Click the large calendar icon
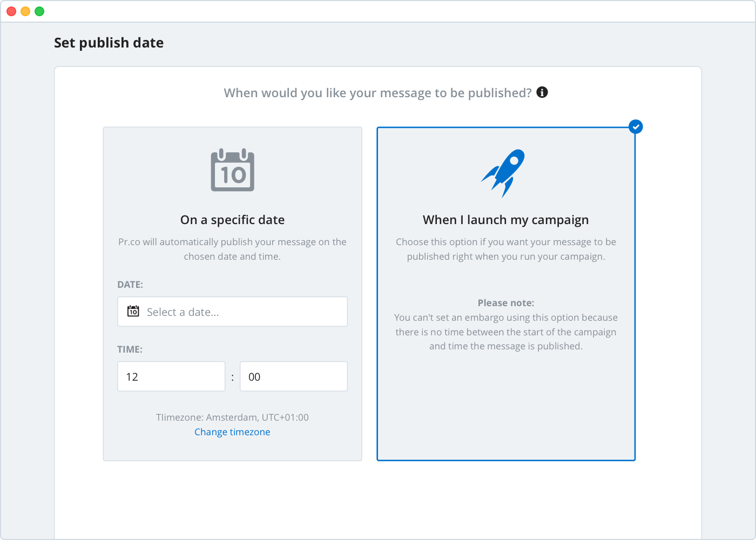The width and height of the screenshot is (756, 540). point(233,170)
